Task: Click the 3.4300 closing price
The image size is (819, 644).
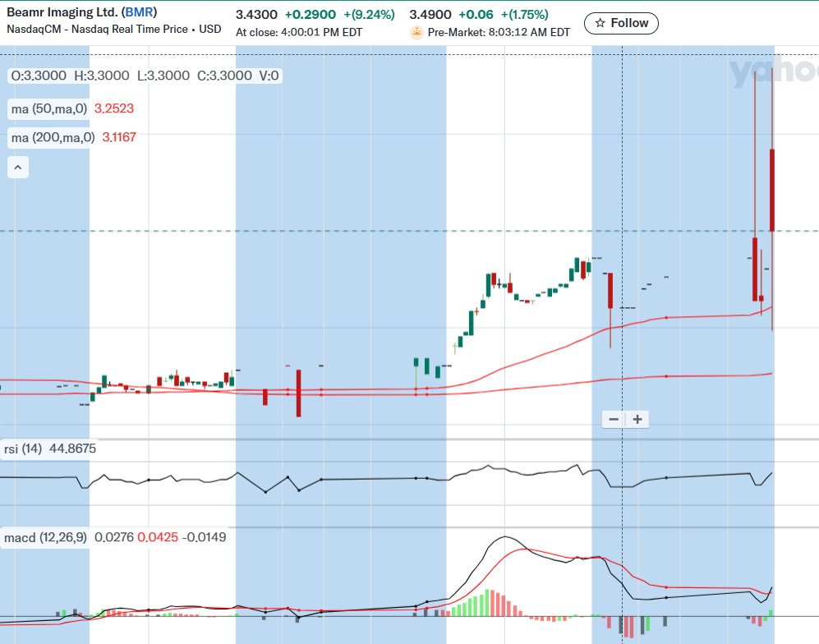Action: [x=256, y=15]
